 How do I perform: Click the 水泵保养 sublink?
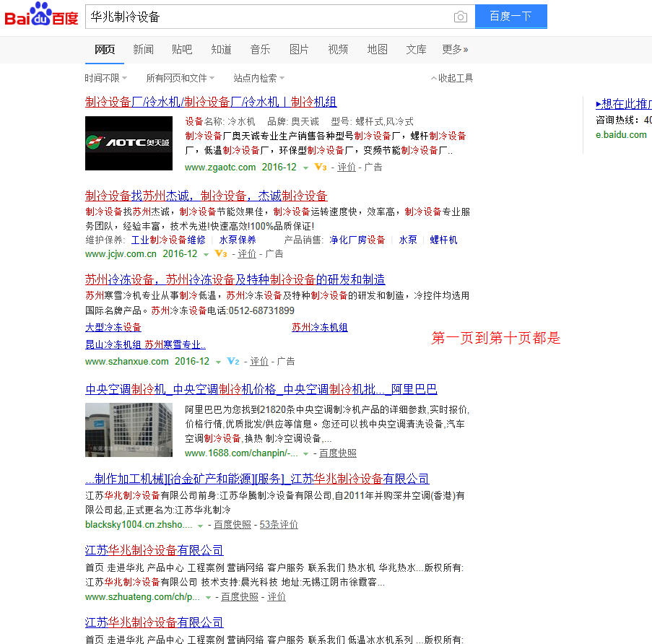point(238,240)
